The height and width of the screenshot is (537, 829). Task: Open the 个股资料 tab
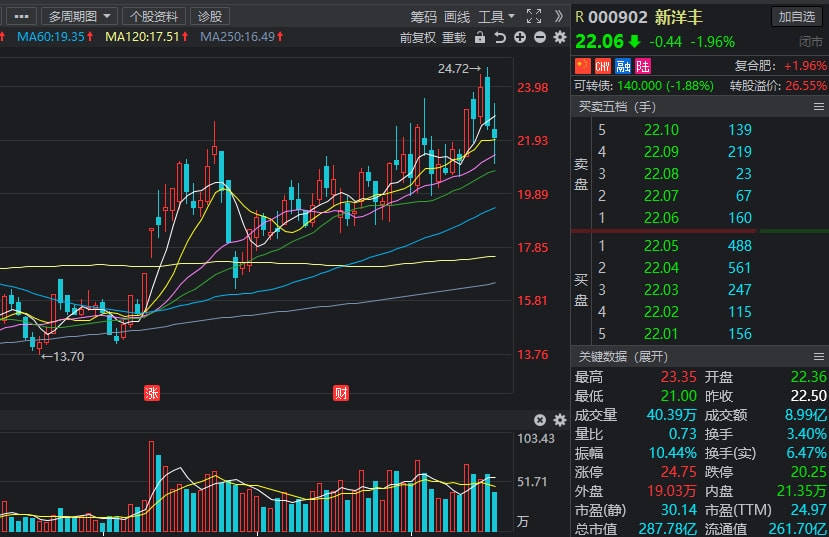click(154, 16)
